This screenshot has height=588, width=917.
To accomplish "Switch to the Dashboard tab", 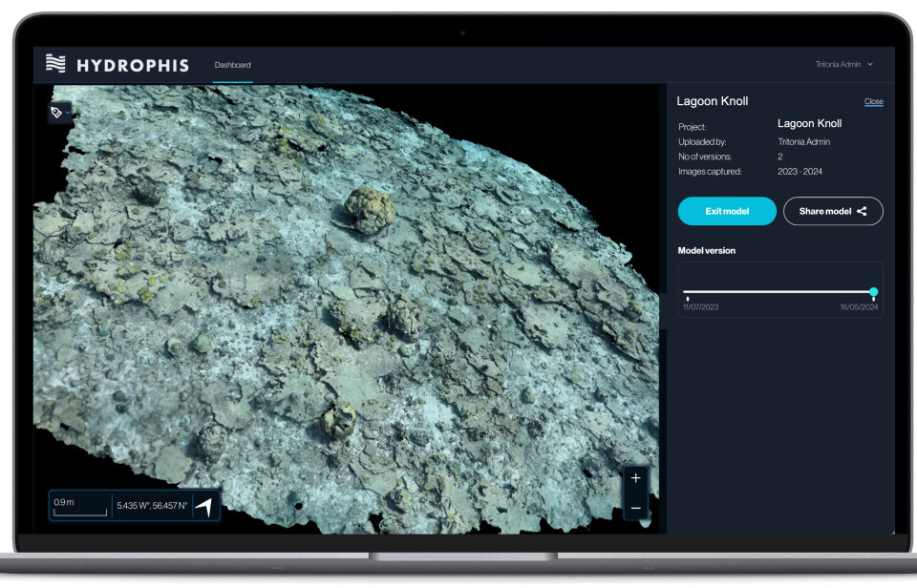I will 232,65.
